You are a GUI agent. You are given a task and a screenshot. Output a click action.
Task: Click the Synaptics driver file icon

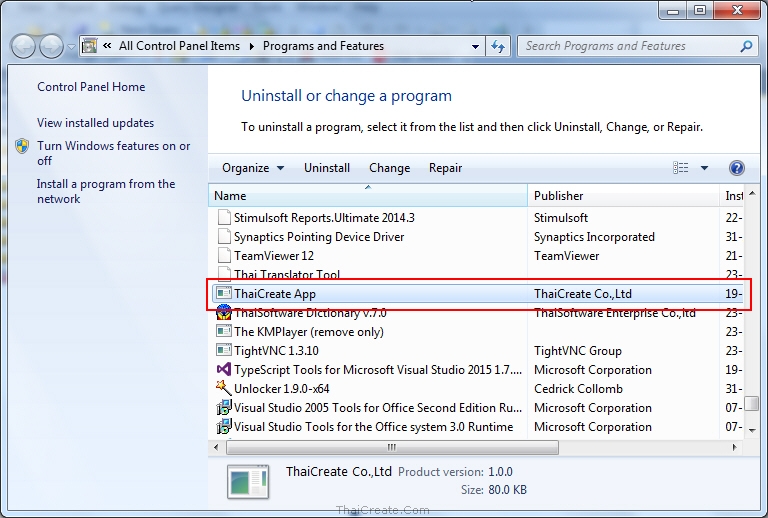224,236
